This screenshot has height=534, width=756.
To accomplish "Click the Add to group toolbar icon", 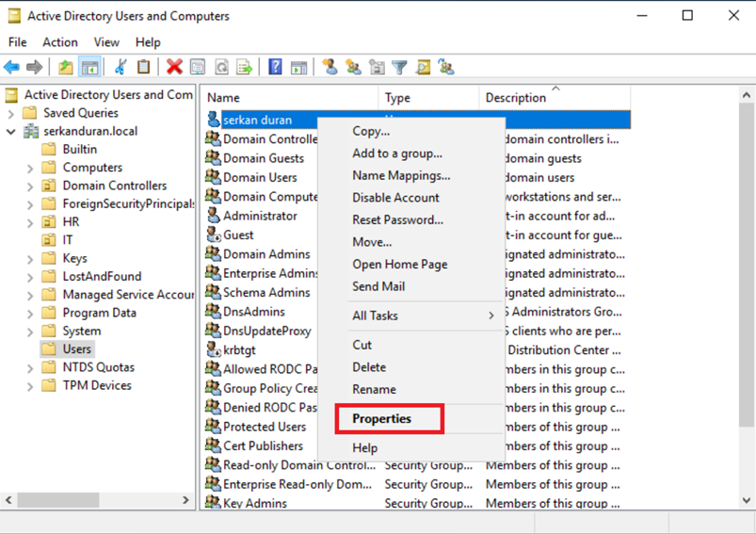I will 446,67.
